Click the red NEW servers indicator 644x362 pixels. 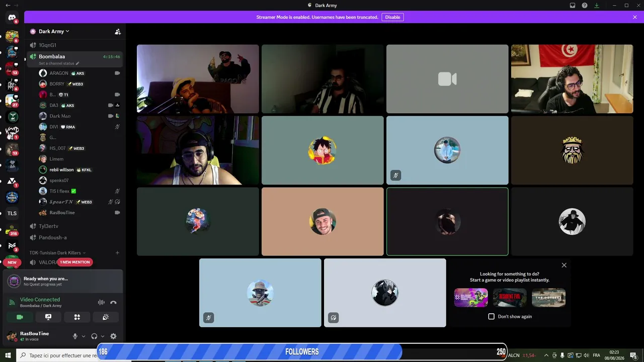(12, 262)
